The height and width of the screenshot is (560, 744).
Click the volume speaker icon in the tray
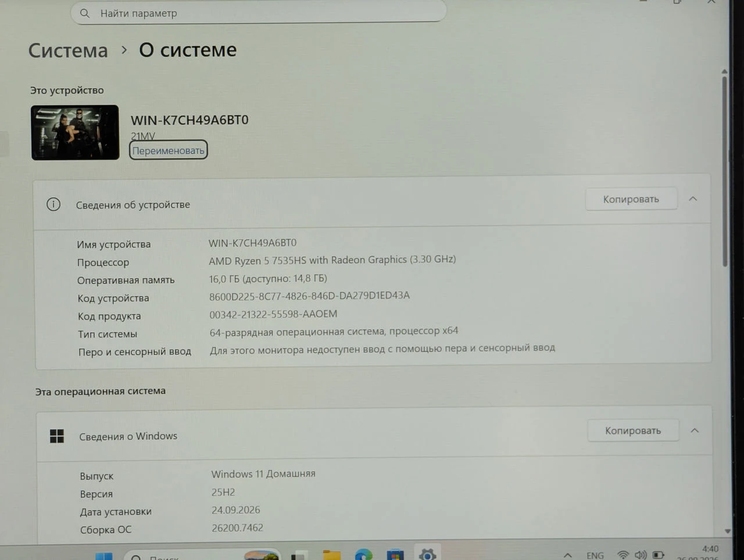(641, 555)
